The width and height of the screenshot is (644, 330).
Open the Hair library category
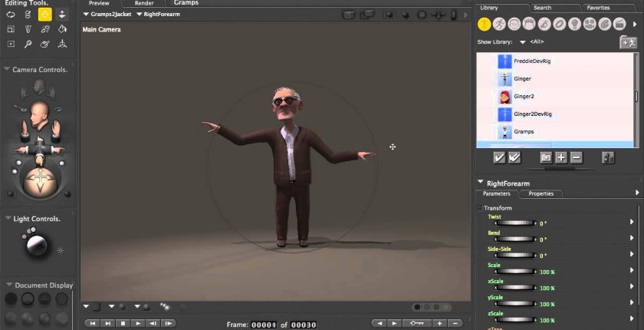coord(529,25)
